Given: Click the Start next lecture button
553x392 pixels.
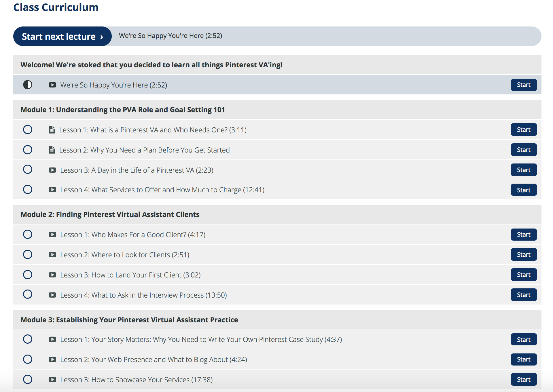Looking at the screenshot, I should [63, 37].
